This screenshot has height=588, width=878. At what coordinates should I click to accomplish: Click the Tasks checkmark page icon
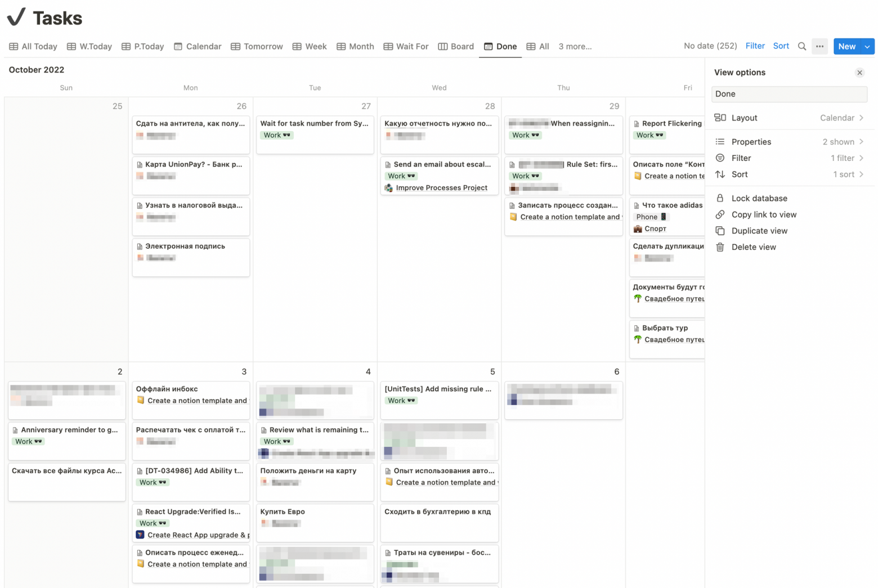16,17
